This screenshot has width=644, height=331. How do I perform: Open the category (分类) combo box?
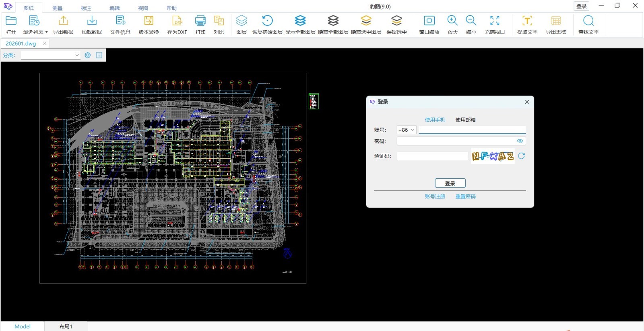(x=50, y=55)
